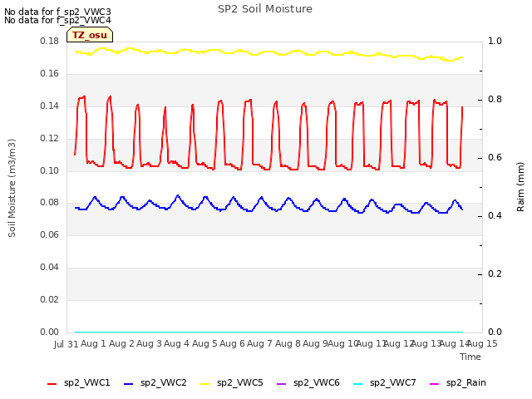The height and width of the screenshot is (399, 532).
Task: Click the 'No data for f_sp2_VWC4' message
Action: point(57,20)
